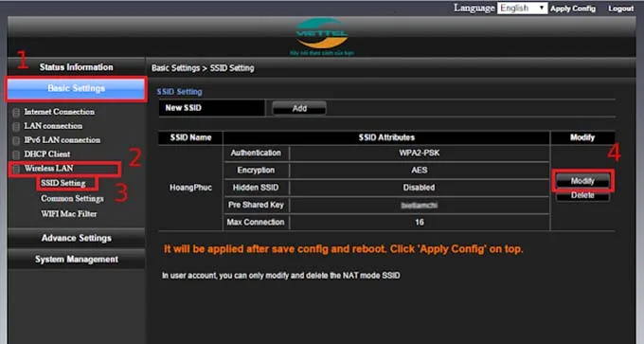Click the SSID Name column header
Viewport: 644px width, 344px height.
[x=190, y=137]
